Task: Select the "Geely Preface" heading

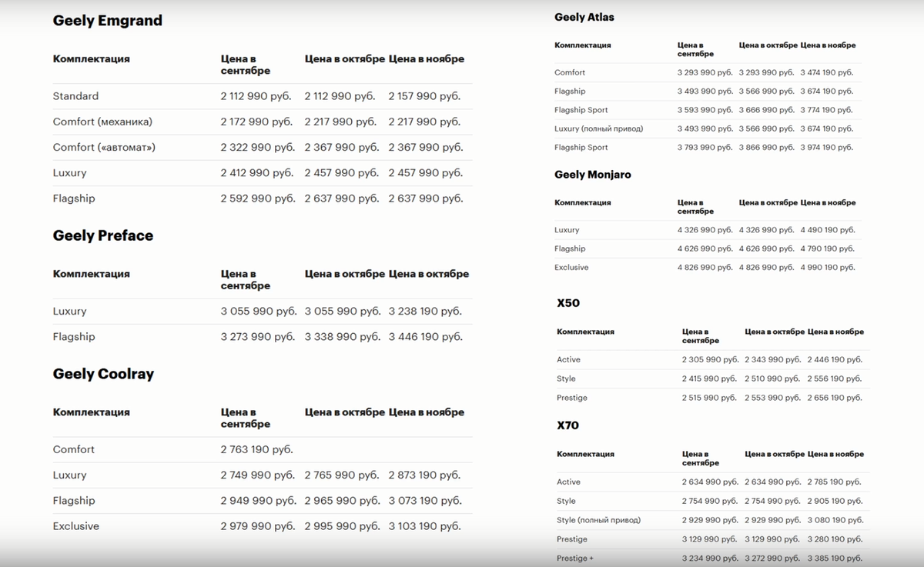Action: click(103, 235)
